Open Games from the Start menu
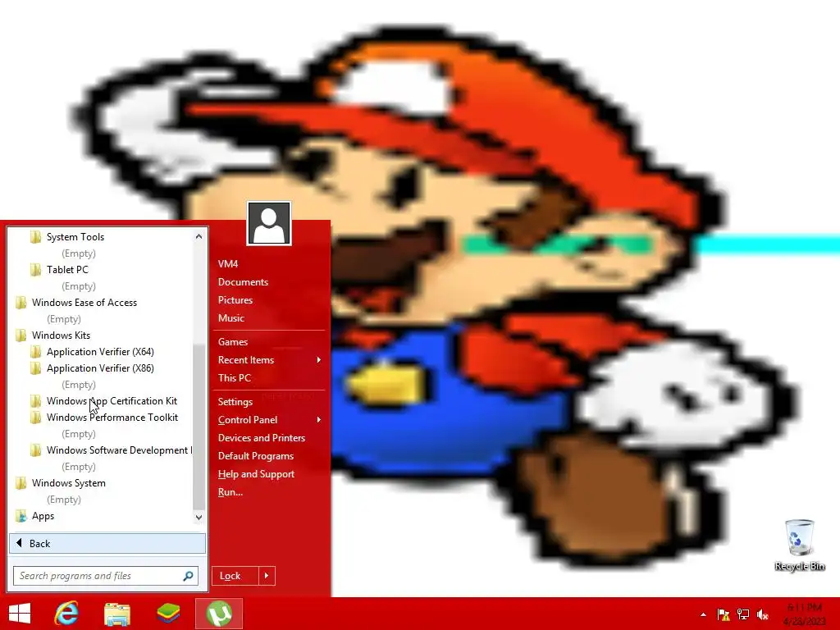This screenshot has width=840, height=630. tap(232, 342)
